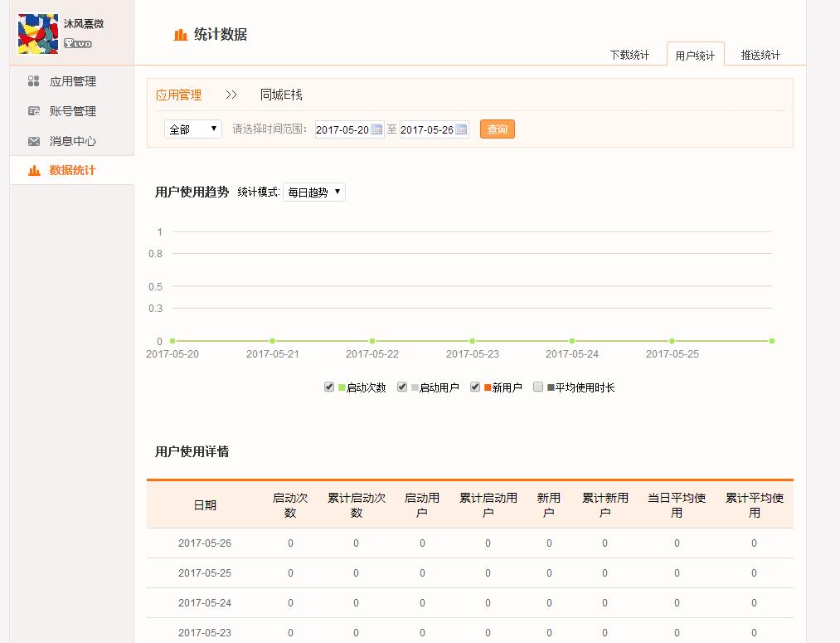This screenshot has width=840, height=643.
Task: Click the orange chart icon beside 统计数据
Action: (x=180, y=35)
